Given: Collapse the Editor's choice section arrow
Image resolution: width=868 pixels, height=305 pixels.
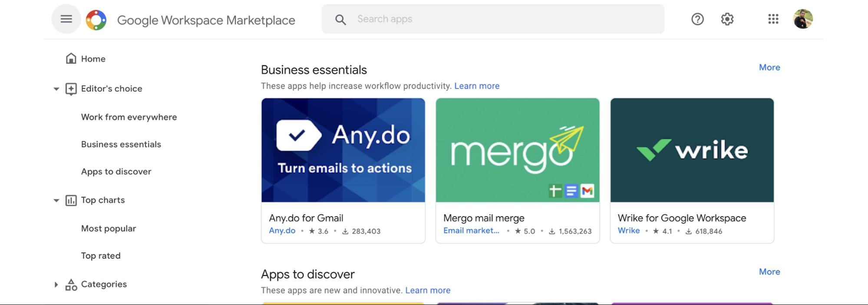Looking at the screenshot, I should pyautogui.click(x=56, y=89).
